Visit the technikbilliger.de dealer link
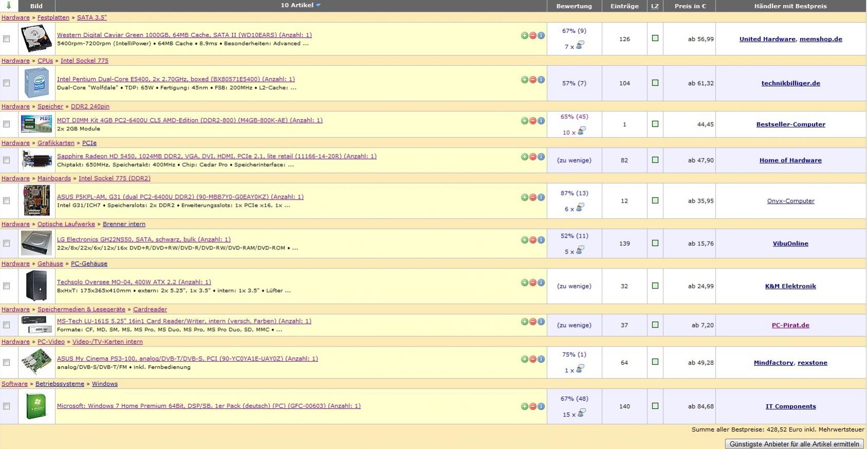Image resolution: width=868 pixels, height=449 pixels. coord(790,83)
